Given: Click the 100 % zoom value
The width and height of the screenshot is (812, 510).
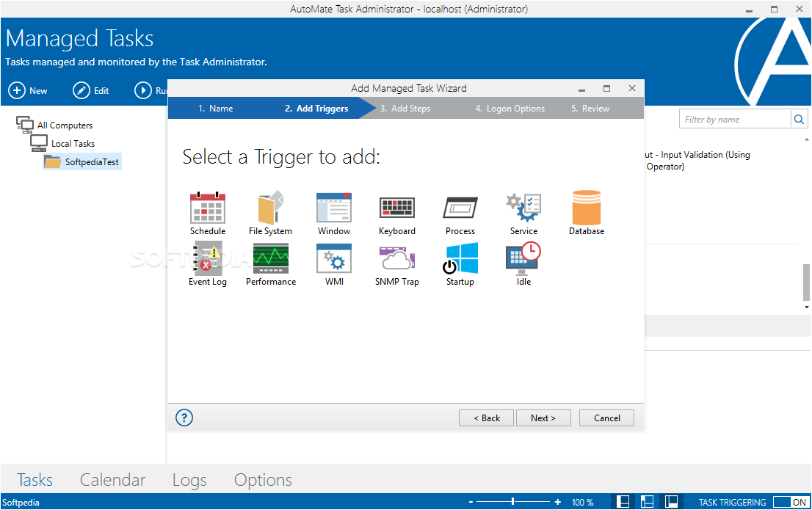Looking at the screenshot, I should [x=583, y=502].
